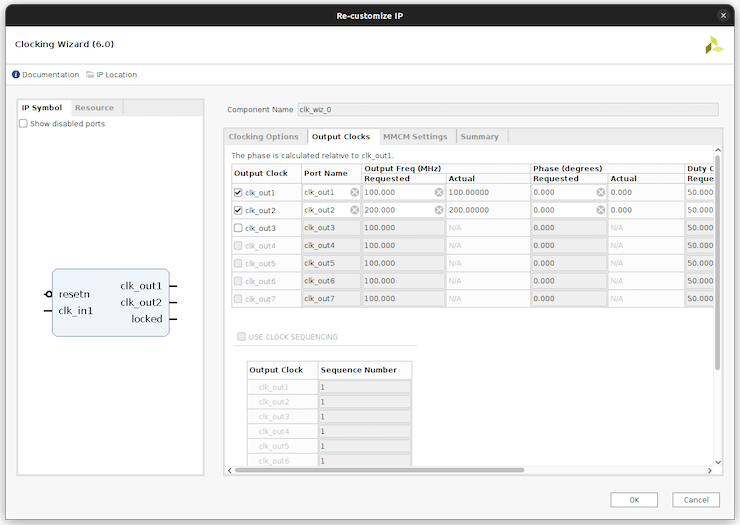Toggle Show disabled ports checkbox
Screen dimensions: 740x525
coord(24,124)
